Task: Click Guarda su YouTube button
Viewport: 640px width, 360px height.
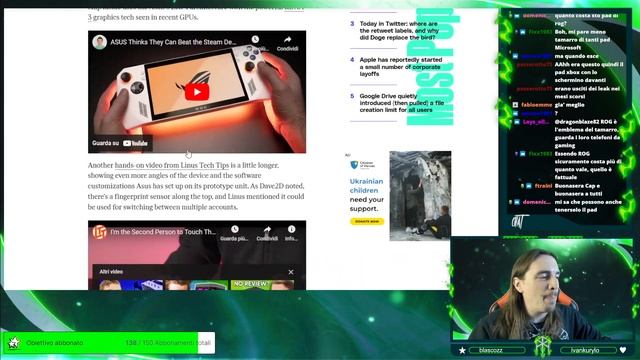Action: pyautogui.click(x=120, y=143)
